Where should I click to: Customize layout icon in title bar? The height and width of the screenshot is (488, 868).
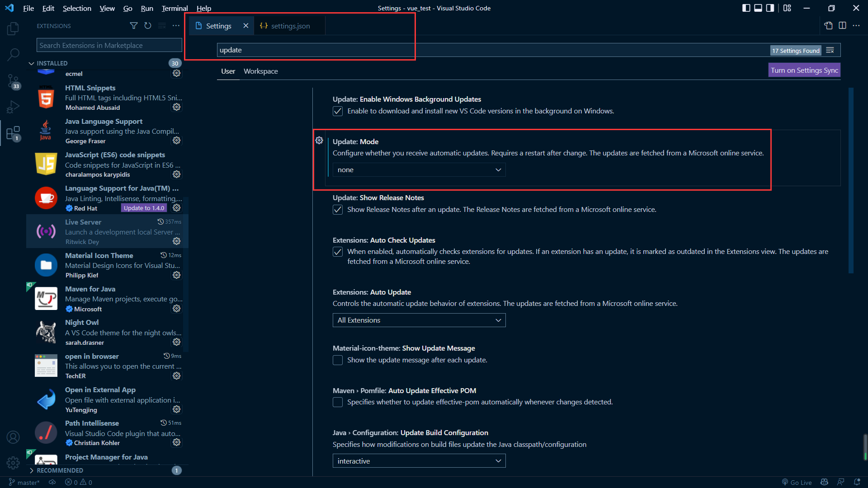787,8
